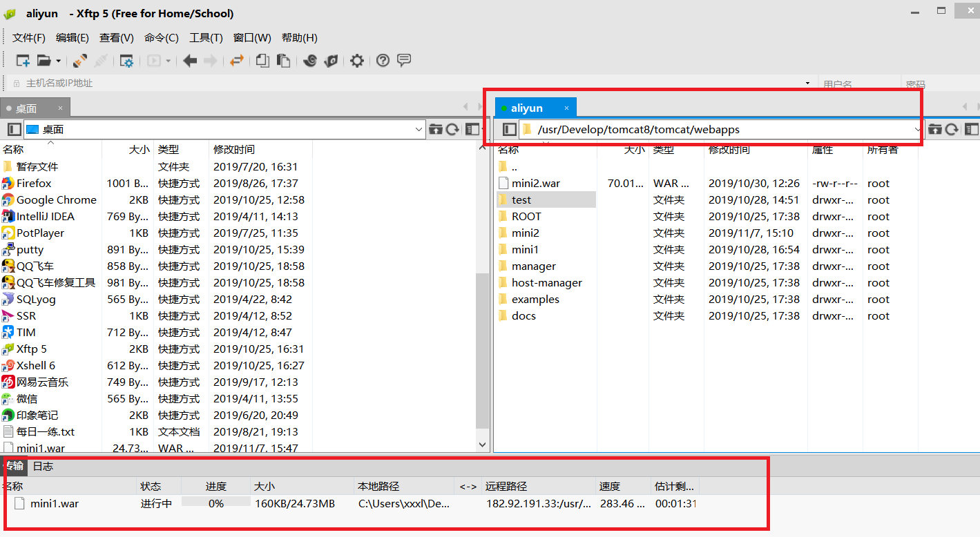Close the aliyun tab
The height and width of the screenshot is (537, 980).
(566, 108)
